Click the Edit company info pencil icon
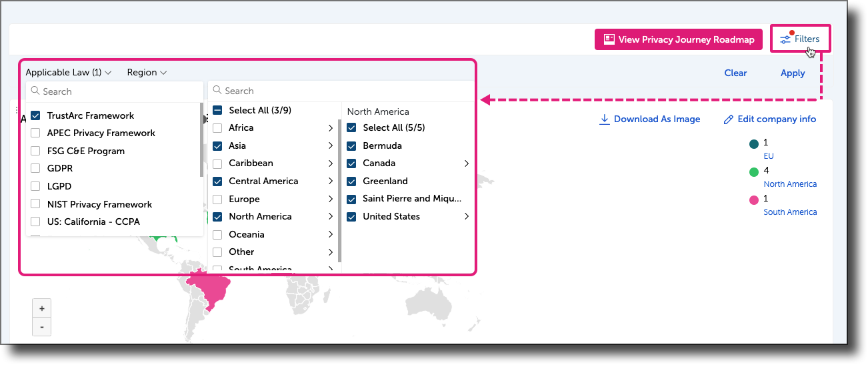The width and height of the screenshot is (868, 365). click(x=729, y=119)
